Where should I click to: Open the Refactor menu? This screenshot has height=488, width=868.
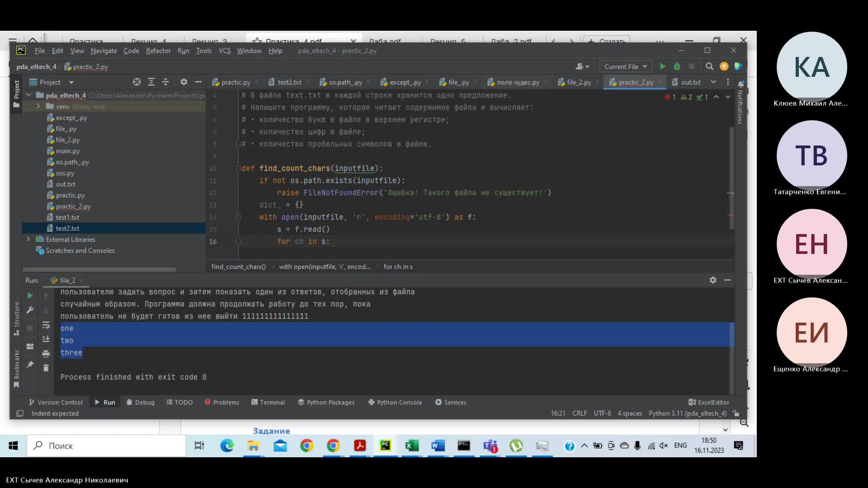pyautogui.click(x=158, y=51)
